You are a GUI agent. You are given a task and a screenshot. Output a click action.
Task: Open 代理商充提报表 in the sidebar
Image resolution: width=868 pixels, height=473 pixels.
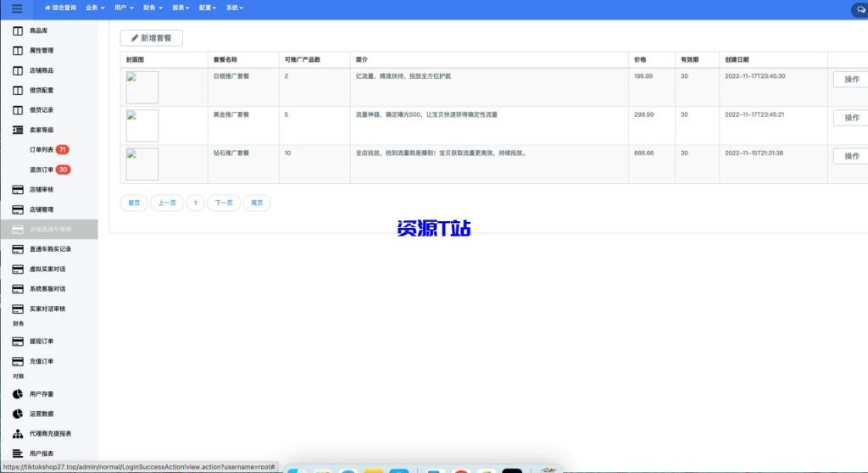(x=42, y=434)
